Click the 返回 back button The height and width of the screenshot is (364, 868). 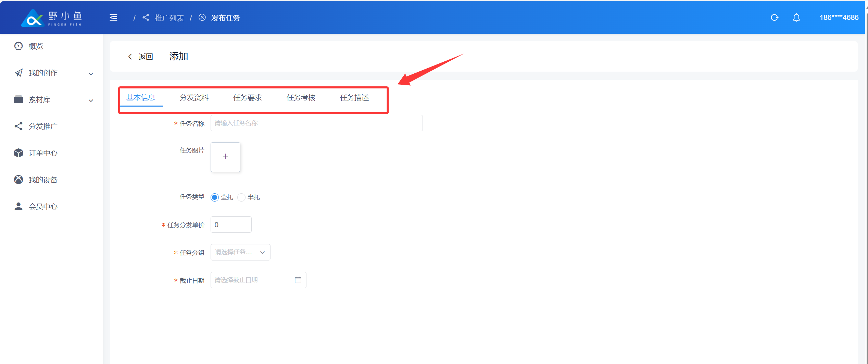pos(141,57)
